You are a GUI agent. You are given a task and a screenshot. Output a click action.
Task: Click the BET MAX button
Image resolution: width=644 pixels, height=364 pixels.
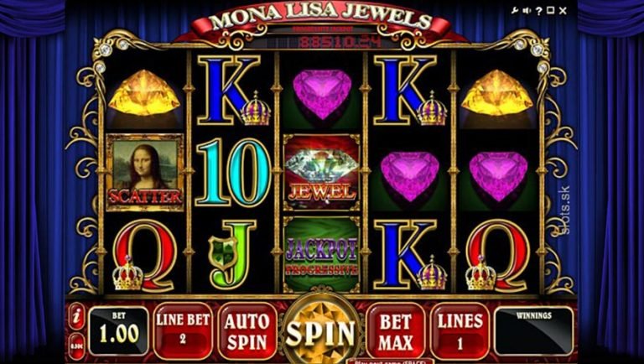tap(395, 331)
